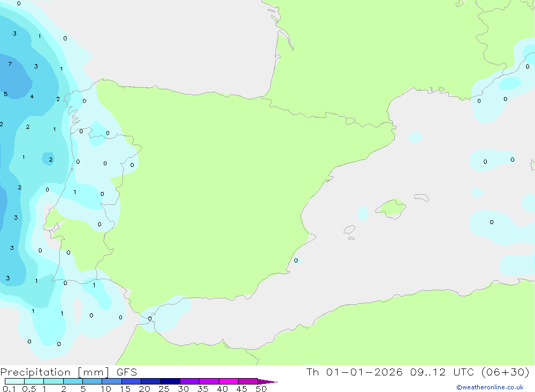Click the legend scale label '25'
The height and width of the screenshot is (392, 535).
click(164, 389)
